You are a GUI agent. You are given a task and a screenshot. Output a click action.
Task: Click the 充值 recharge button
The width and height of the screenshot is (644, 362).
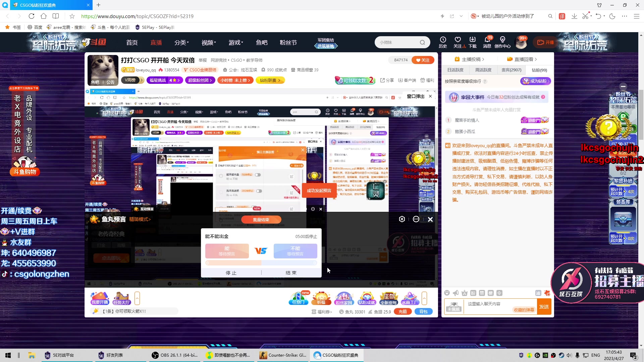[402, 311]
